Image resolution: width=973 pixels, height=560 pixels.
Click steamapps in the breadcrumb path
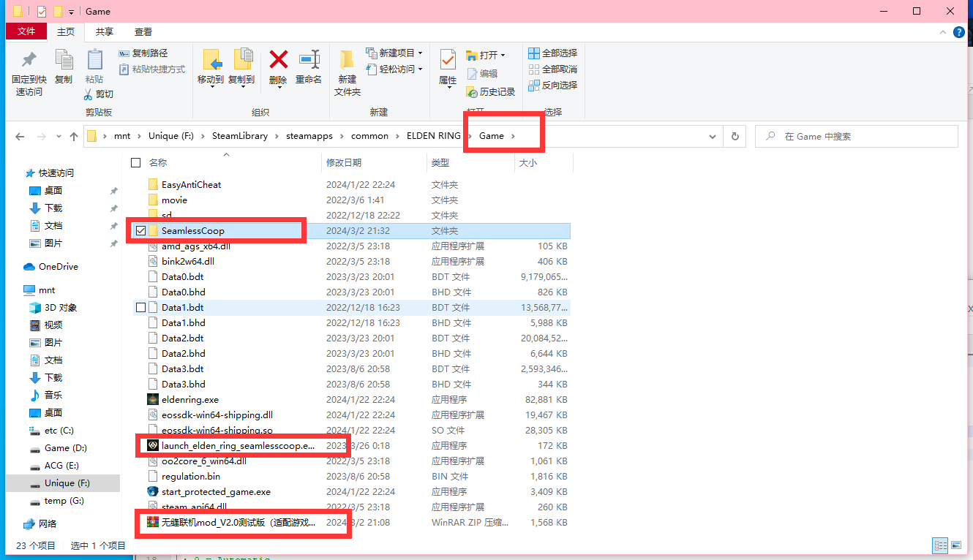pos(309,136)
